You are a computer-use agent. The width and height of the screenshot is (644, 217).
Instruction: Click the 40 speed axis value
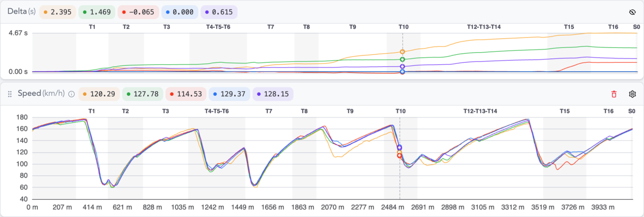(x=23, y=199)
